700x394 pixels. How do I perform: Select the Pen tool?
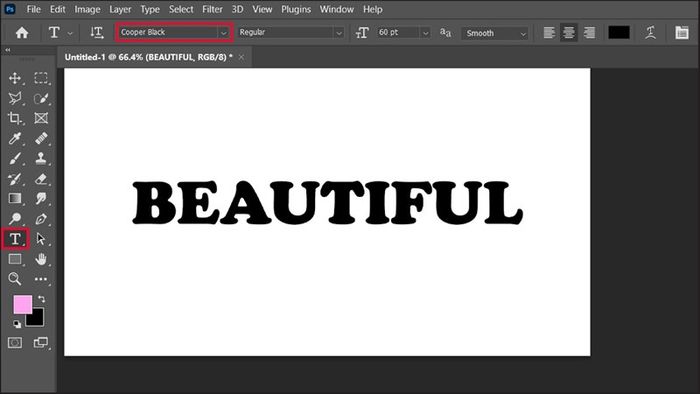pyautogui.click(x=41, y=219)
